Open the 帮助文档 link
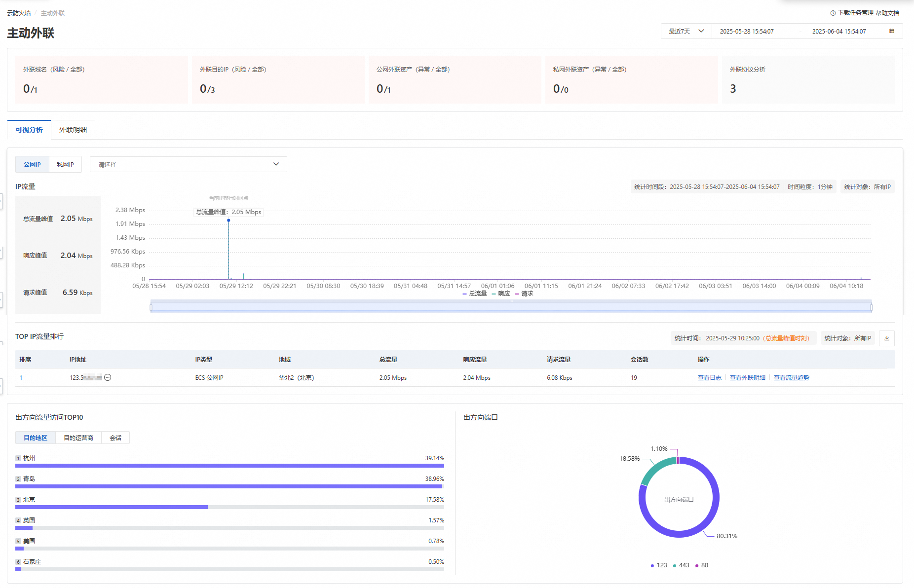The width and height of the screenshot is (914, 588). (887, 13)
